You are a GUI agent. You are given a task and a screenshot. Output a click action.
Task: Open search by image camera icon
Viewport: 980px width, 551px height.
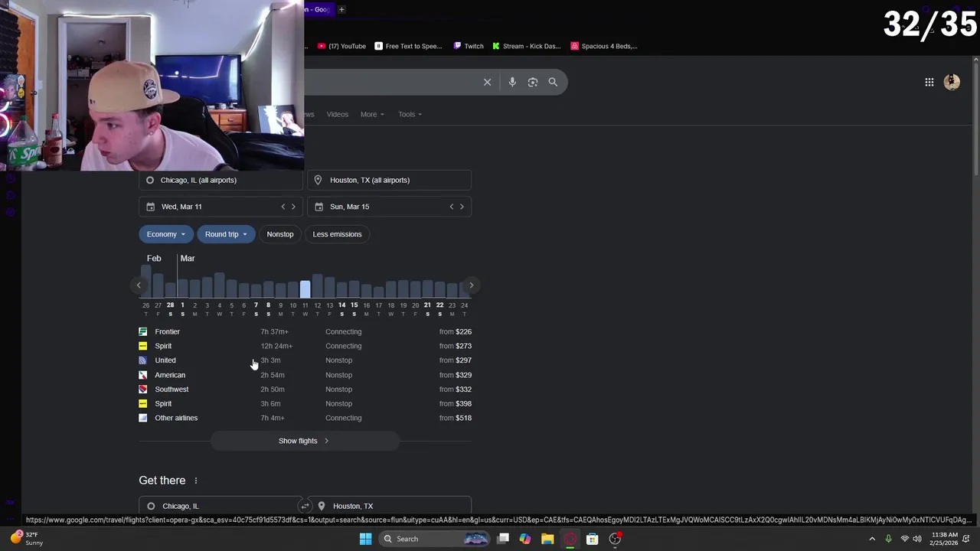(x=533, y=82)
